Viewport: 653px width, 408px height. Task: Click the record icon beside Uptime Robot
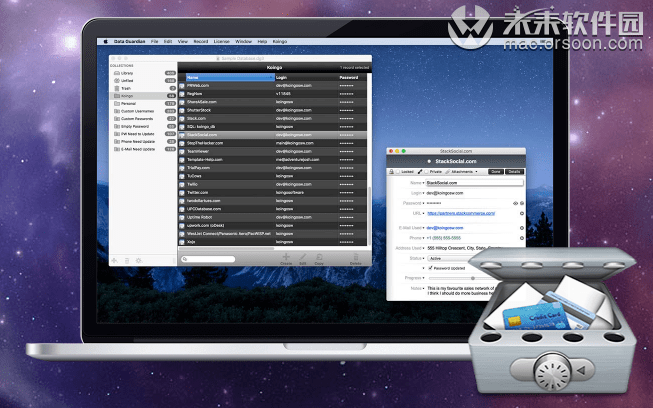pyautogui.click(x=182, y=217)
